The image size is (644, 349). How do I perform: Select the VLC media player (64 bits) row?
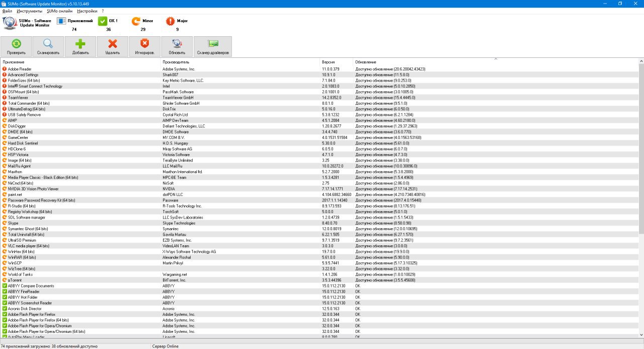(319, 246)
